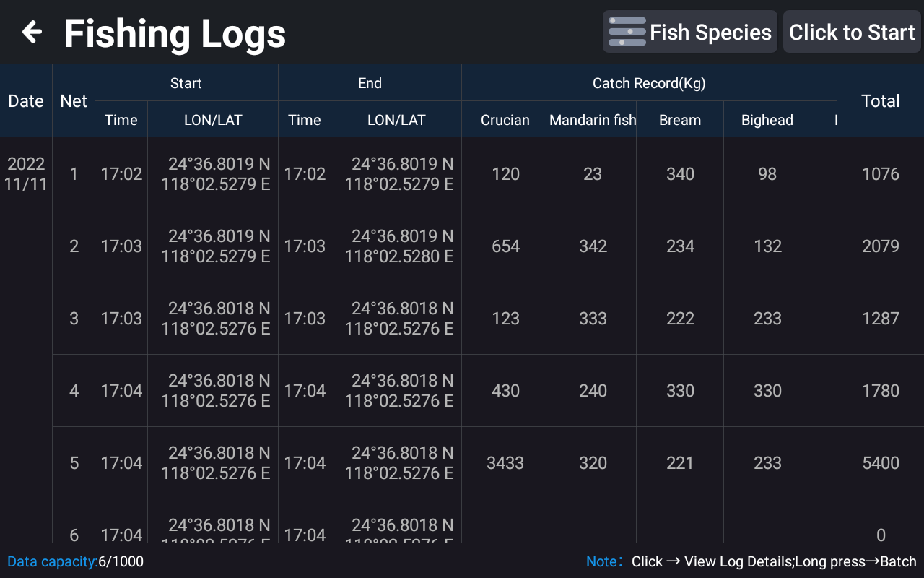Select the Crucian value 654

click(505, 246)
